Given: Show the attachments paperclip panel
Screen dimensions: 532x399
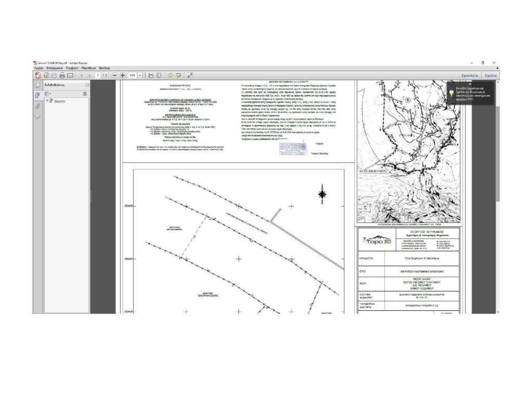Looking at the screenshot, I should pyautogui.click(x=37, y=106).
